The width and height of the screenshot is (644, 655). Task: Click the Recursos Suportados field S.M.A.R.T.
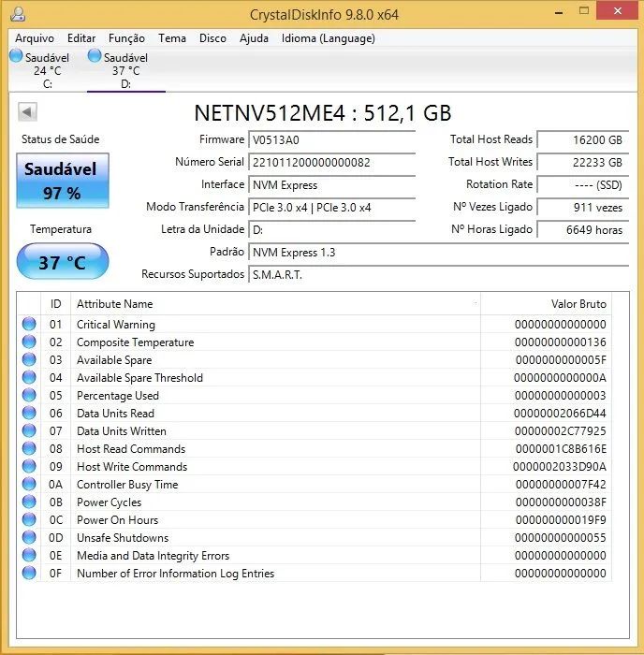[x=438, y=275]
